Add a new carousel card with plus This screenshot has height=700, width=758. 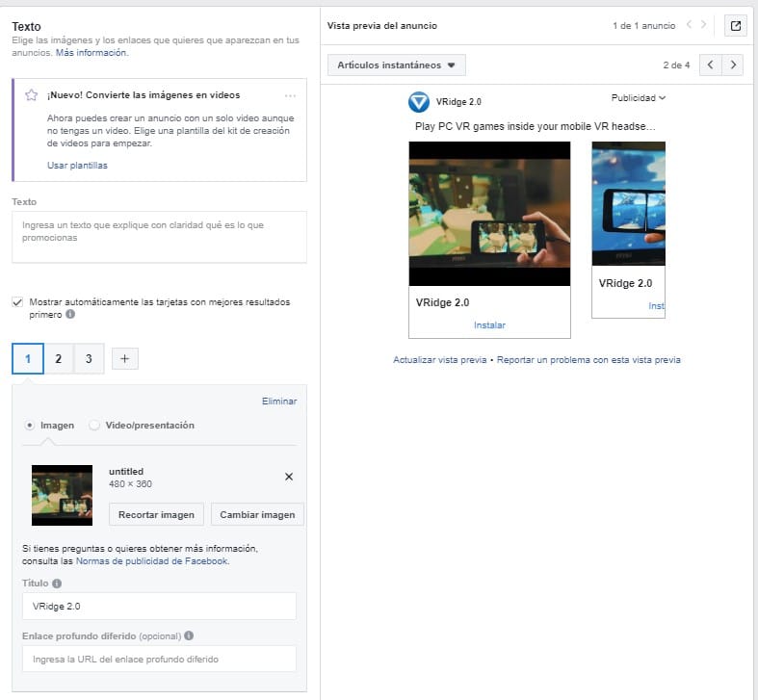(x=124, y=359)
